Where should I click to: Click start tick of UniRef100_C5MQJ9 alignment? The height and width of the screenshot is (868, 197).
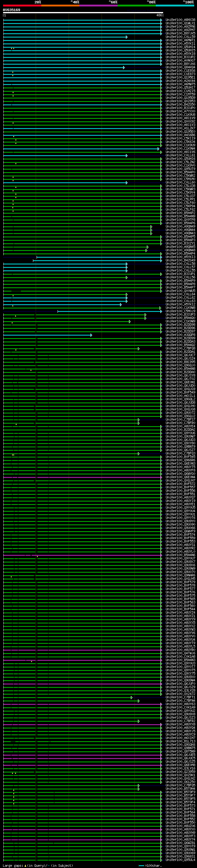pyautogui.click(x=58, y=311)
